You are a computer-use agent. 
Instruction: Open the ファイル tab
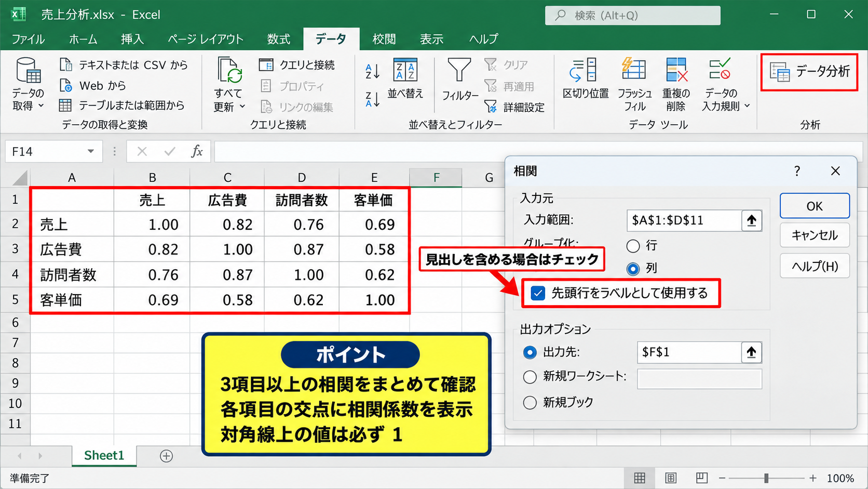(x=28, y=39)
